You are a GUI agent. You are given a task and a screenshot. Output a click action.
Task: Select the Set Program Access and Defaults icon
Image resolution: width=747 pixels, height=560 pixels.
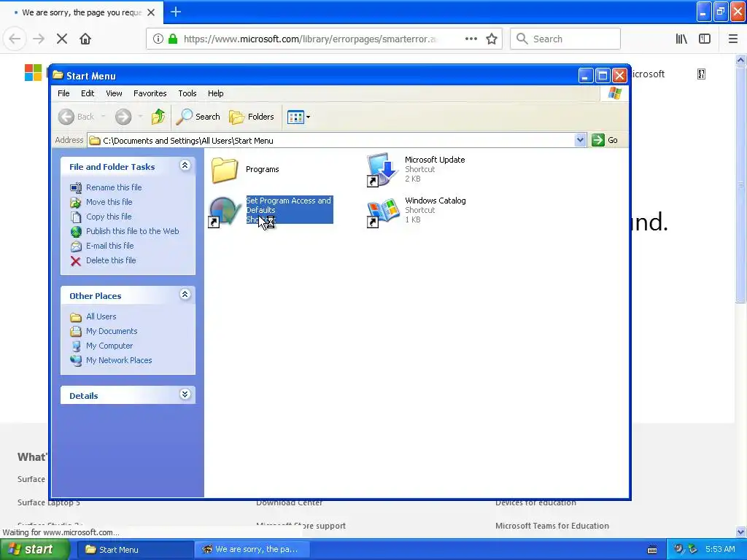[x=225, y=212]
